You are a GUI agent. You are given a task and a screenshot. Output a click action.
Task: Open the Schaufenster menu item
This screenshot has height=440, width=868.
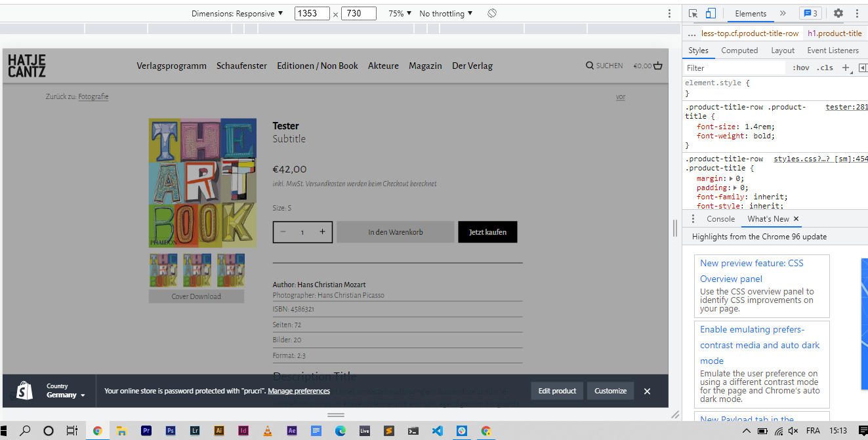(x=241, y=66)
